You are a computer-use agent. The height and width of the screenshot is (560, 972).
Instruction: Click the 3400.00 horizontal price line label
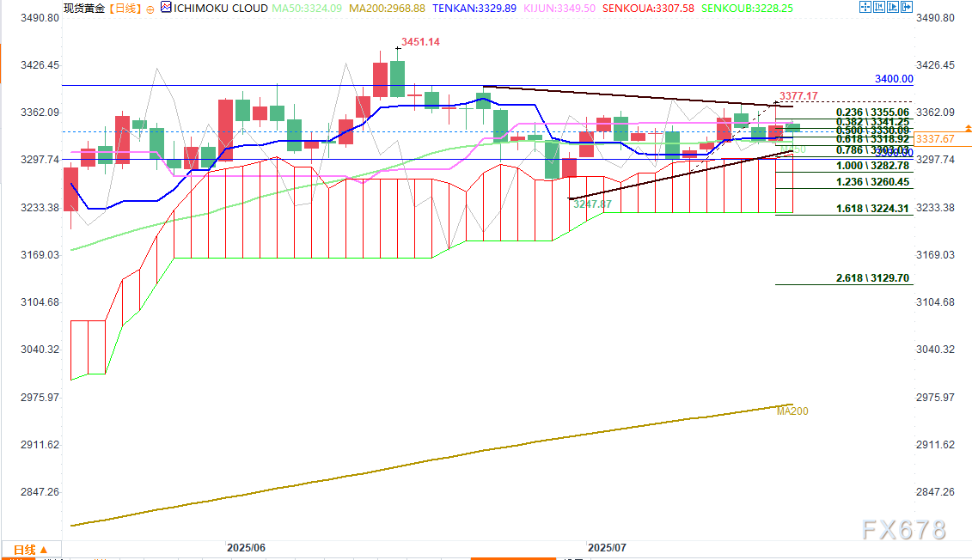coord(894,79)
